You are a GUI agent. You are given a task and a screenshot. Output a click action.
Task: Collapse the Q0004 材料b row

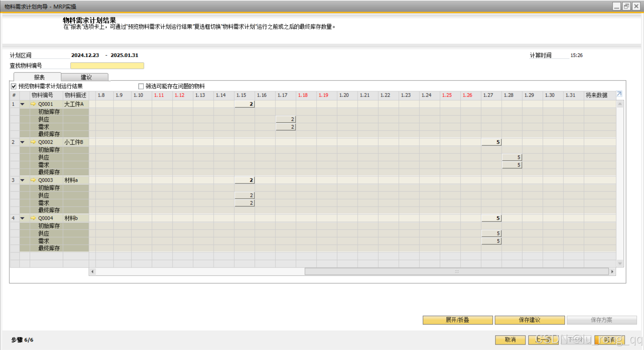pyautogui.click(x=22, y=218)
